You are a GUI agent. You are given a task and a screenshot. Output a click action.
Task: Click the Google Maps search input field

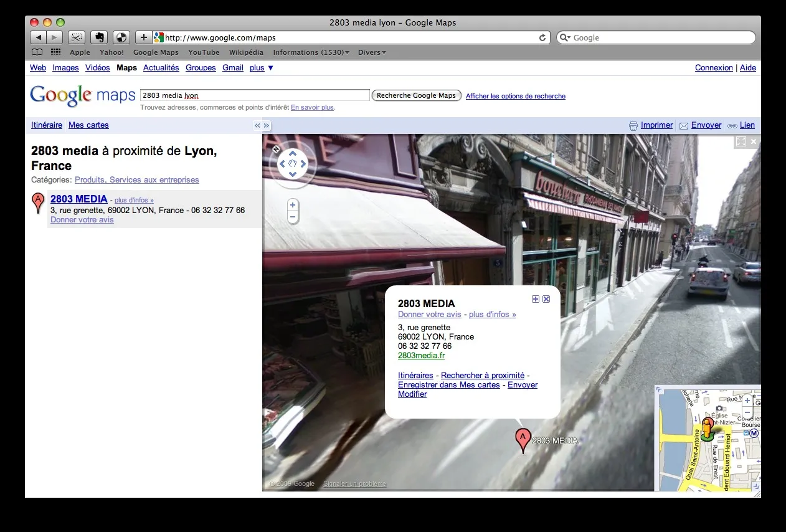(x=255, y=95)
